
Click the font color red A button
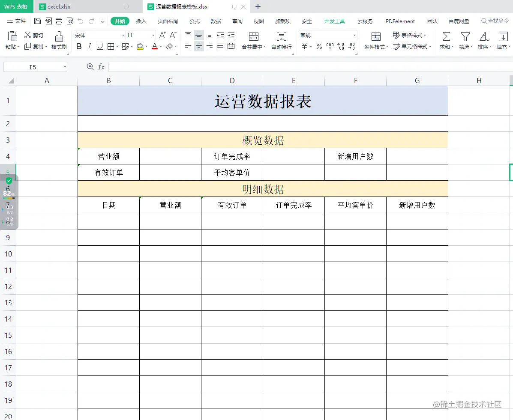155,46
